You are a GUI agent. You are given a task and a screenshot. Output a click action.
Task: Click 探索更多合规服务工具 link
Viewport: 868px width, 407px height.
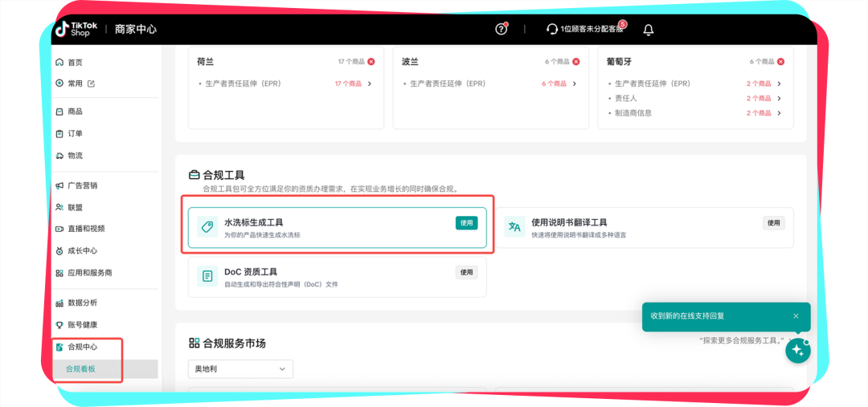[x=743, y=341]
